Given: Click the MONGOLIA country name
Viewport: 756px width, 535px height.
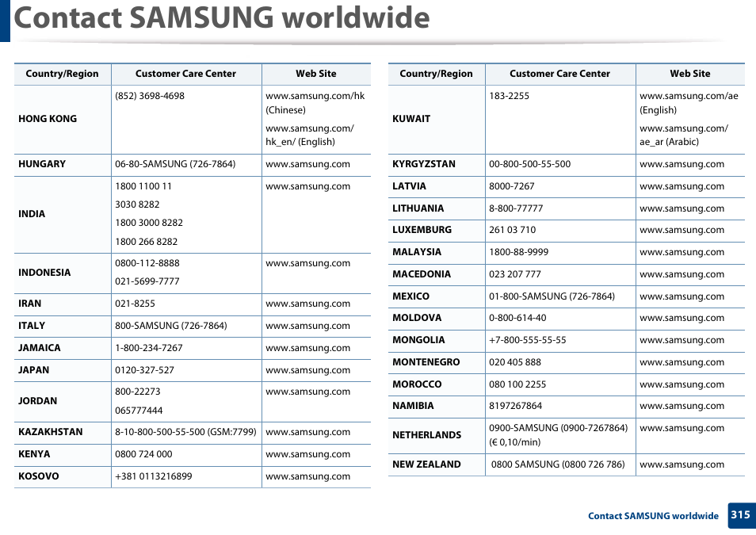Looking at the screenshot, I should (x=418, y=340).
